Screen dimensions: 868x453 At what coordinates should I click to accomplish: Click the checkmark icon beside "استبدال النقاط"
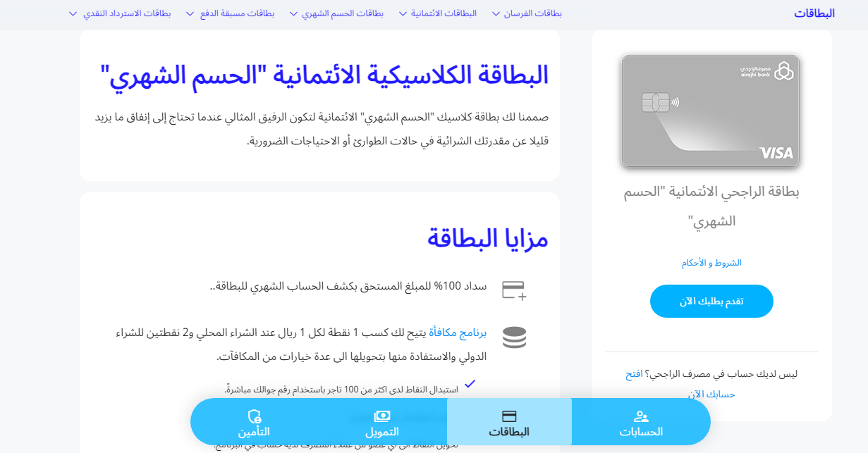(470, 384)
